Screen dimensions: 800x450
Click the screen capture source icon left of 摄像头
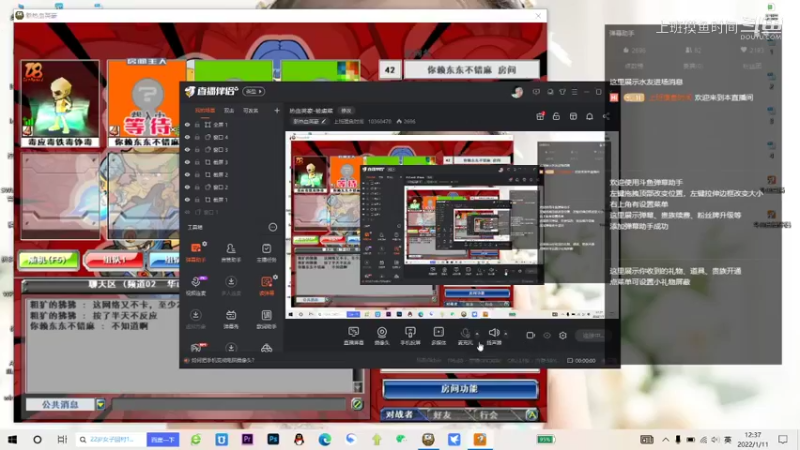pos(353,333)
